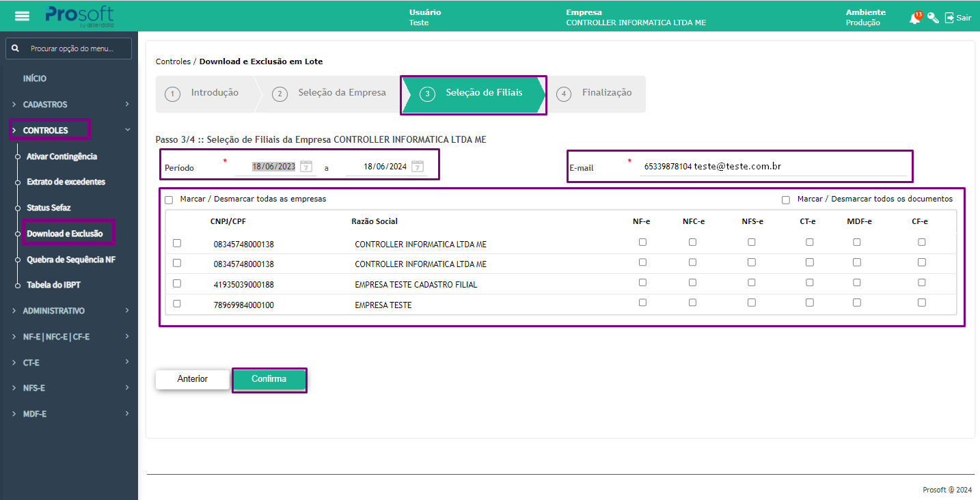Viewport: 980px width, 500px height.
Task: Open the hamburger menu icon
Action: (x=22, y=16)
